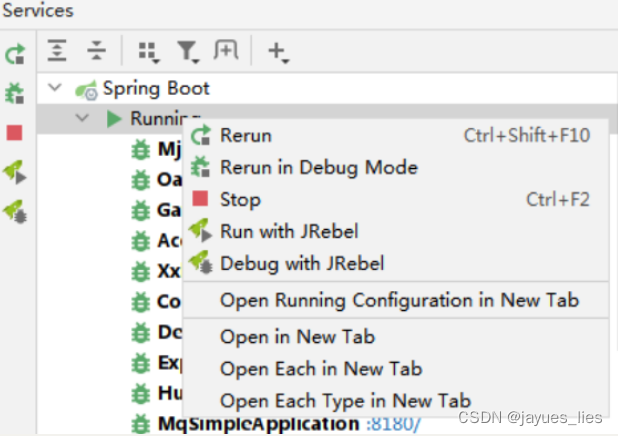Collapse the Spring Boot tree node
The image size is (618, 436).
point(55,87)
